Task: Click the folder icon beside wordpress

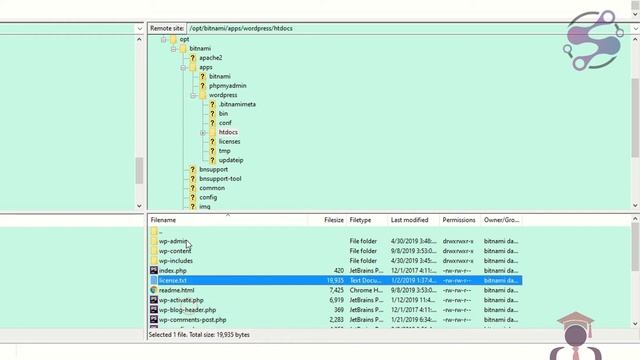Action: click(202, 95)
